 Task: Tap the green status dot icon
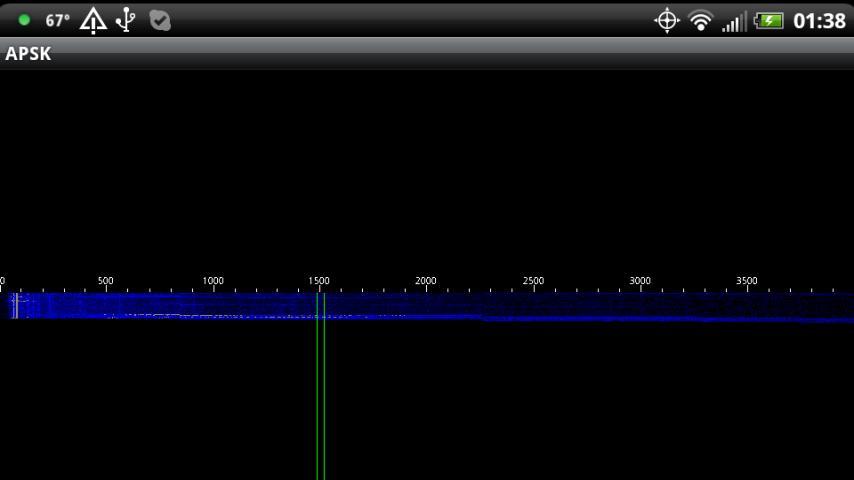[24, 20]
